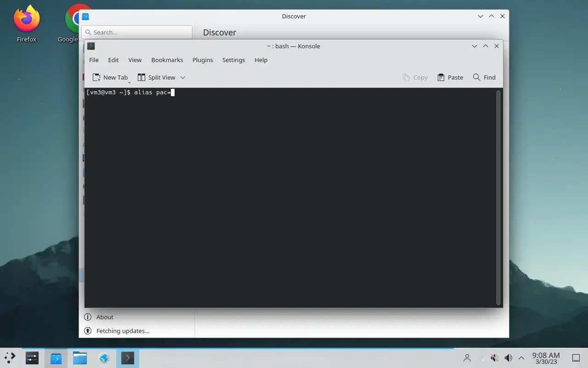The height and width of the screenshot is (368, 588).
Task: Open the volume control tray icon
Action: pos(508,358)
